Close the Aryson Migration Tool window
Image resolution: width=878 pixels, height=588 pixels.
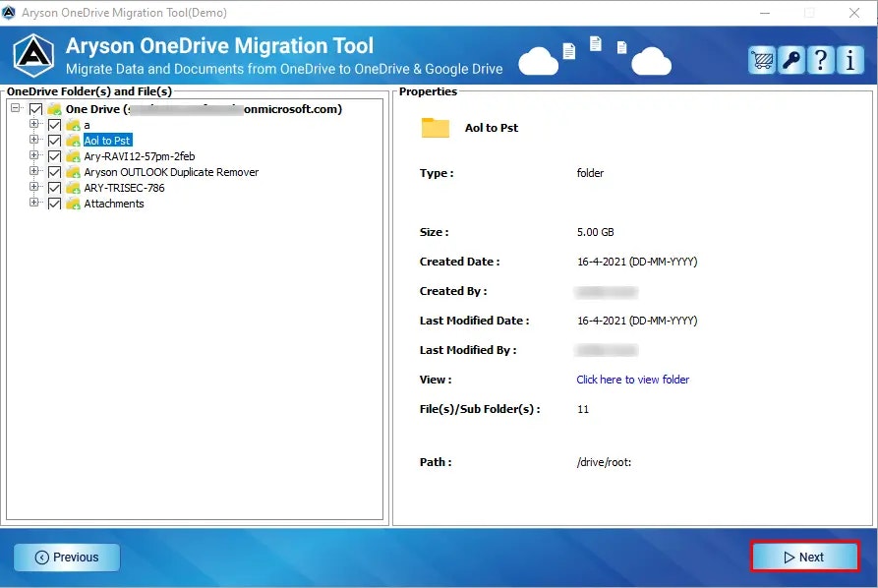(x=854, y=13)
